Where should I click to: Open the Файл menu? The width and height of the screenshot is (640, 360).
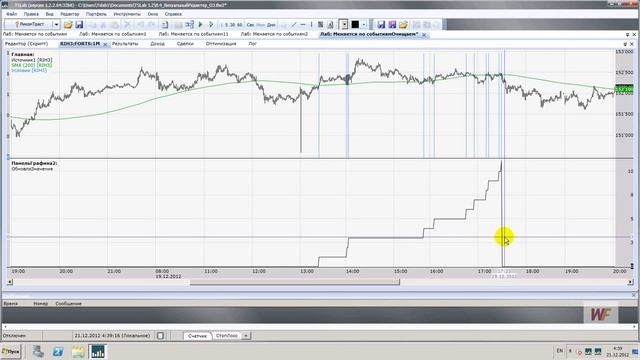pos(11,14)
